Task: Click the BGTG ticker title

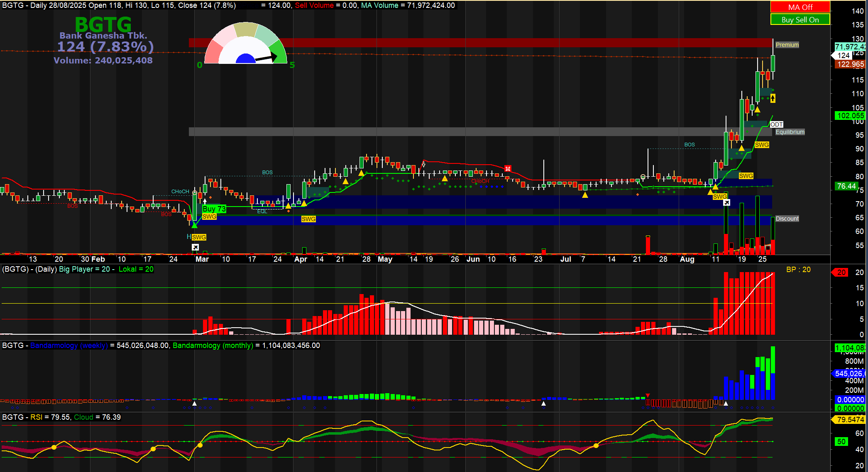Action: (x=103, y=24)
